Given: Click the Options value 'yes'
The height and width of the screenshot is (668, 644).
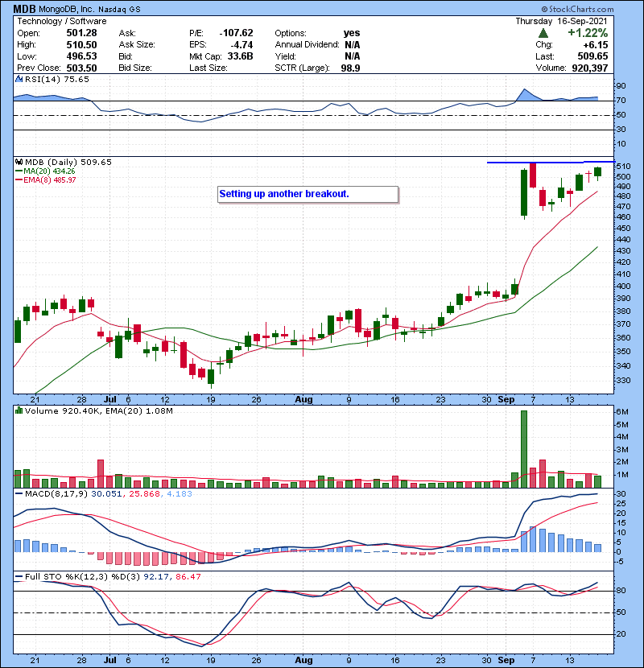Looking at the screenshot, I should pos(352,33).
